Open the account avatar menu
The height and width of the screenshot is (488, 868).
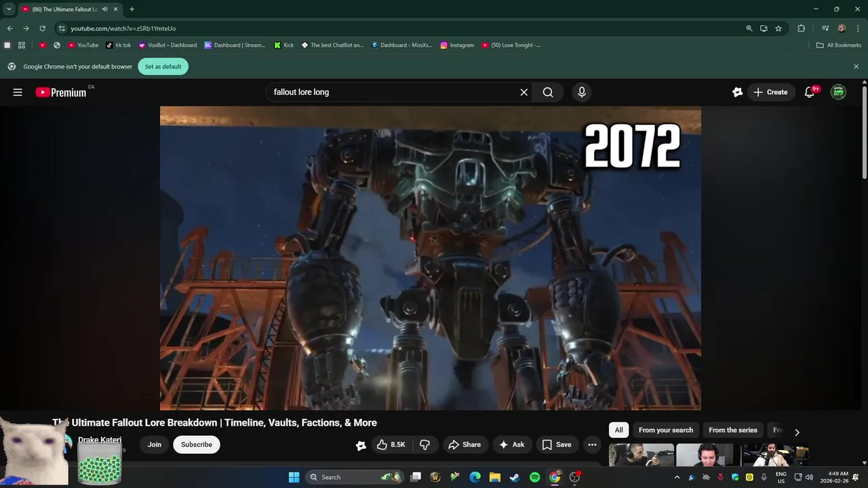(x=839, y=92)
